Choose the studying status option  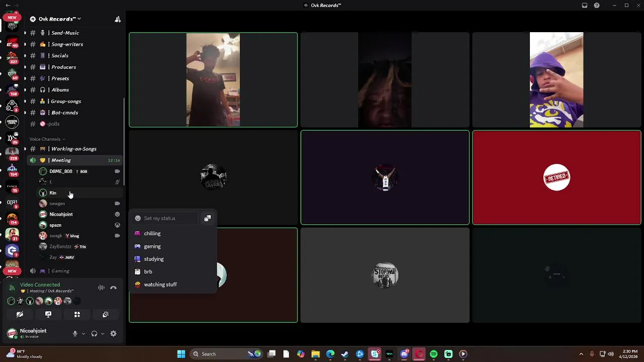173,259
